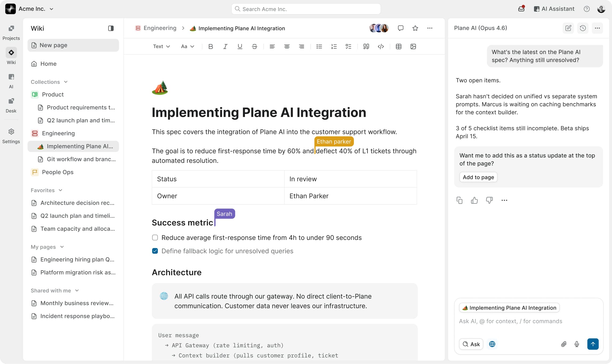Open the Desk section in the sidebar
This screenshot has width=612, height=364.
tap(11, 104)
